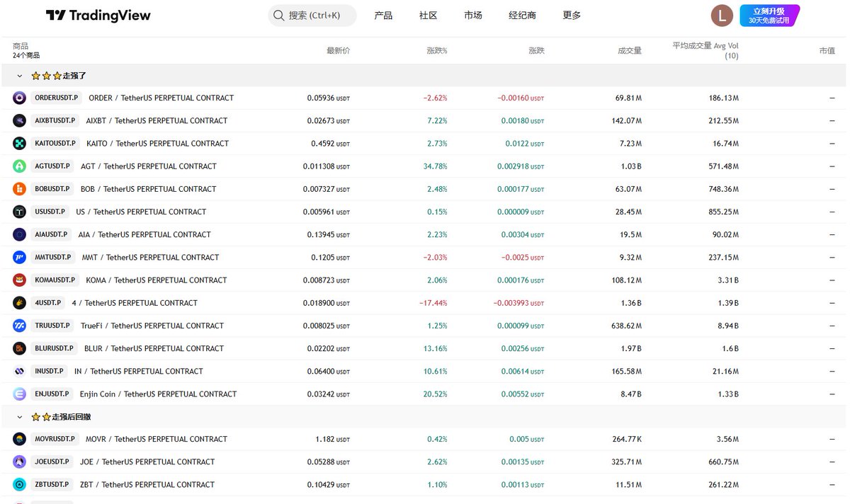Click the 855.25M average volume value
Image resolution: width=850 pixels, height=504 pixels.
724,212
